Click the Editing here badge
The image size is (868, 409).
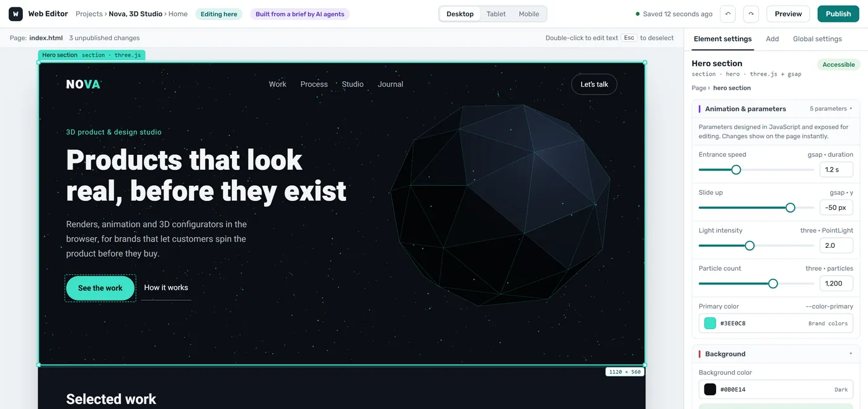pos(219,14)
